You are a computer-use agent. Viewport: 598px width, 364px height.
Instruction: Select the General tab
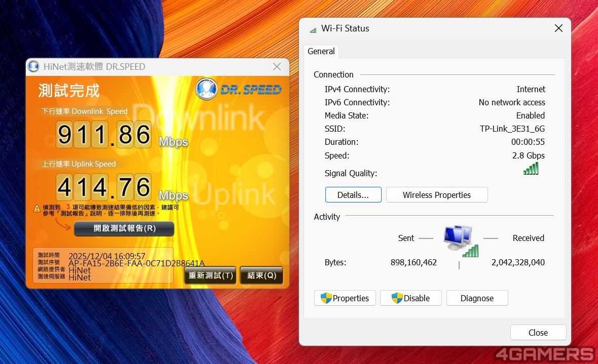[321, 51]
